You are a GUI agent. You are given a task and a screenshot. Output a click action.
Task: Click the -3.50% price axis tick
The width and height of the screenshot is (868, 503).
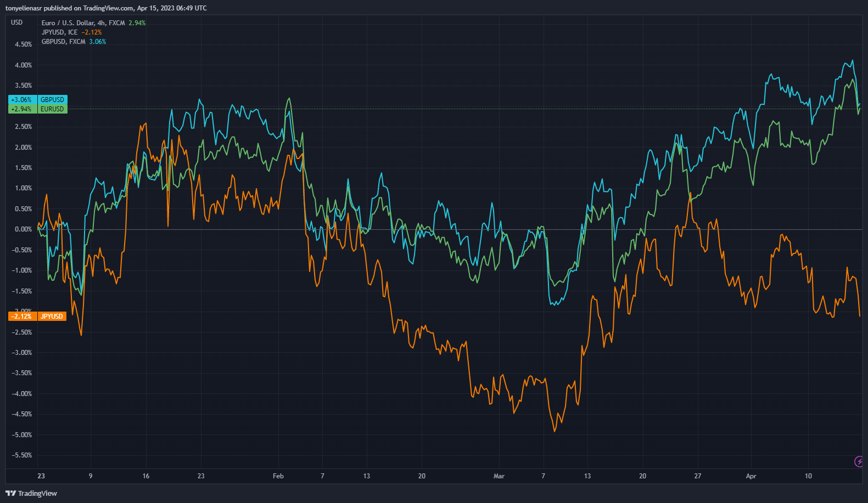22,373
